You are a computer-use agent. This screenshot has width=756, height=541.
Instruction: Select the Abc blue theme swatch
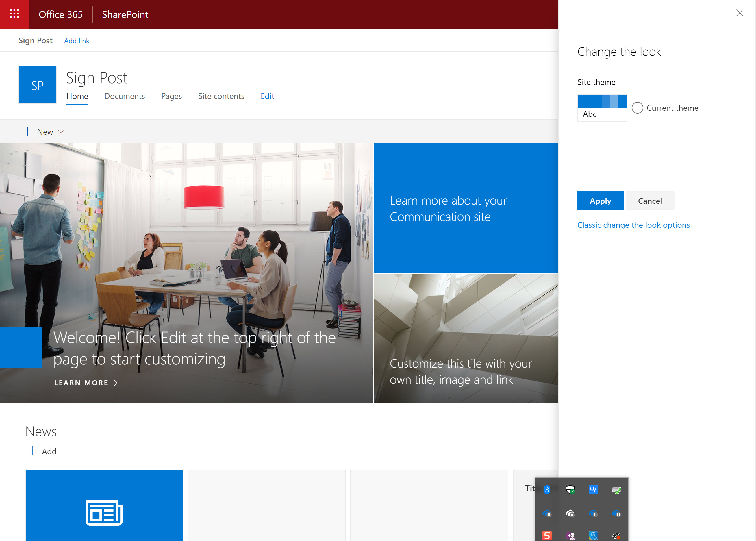point(602,107)
